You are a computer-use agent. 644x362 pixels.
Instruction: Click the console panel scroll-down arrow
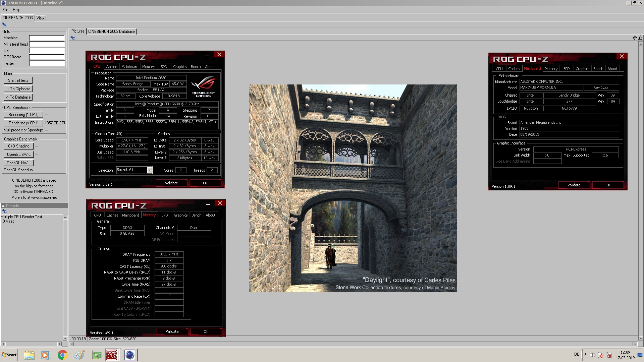point(65,339)
